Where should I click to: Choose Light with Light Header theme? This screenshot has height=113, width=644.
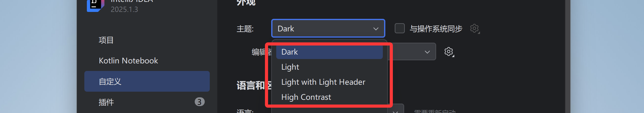tap(329, 82)
